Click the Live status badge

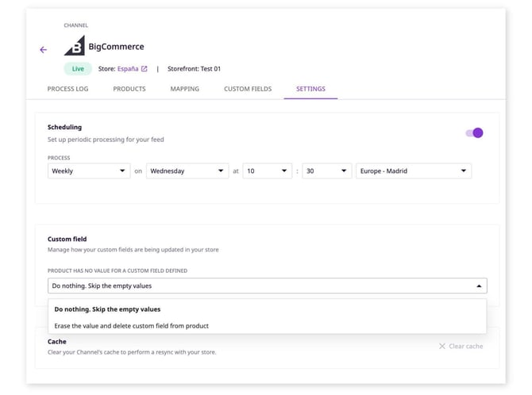78,69
